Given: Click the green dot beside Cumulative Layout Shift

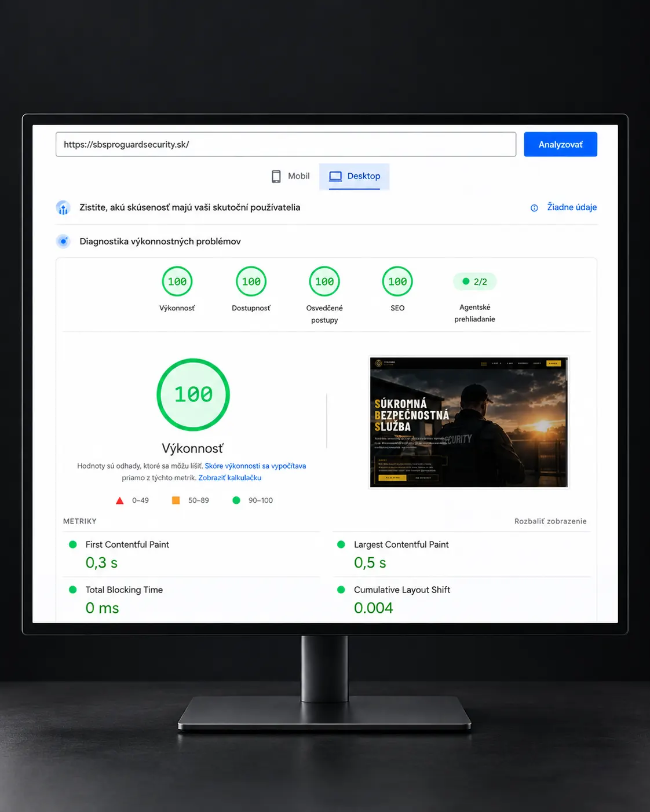Looking at the screenshot, I should click(341, 590).
